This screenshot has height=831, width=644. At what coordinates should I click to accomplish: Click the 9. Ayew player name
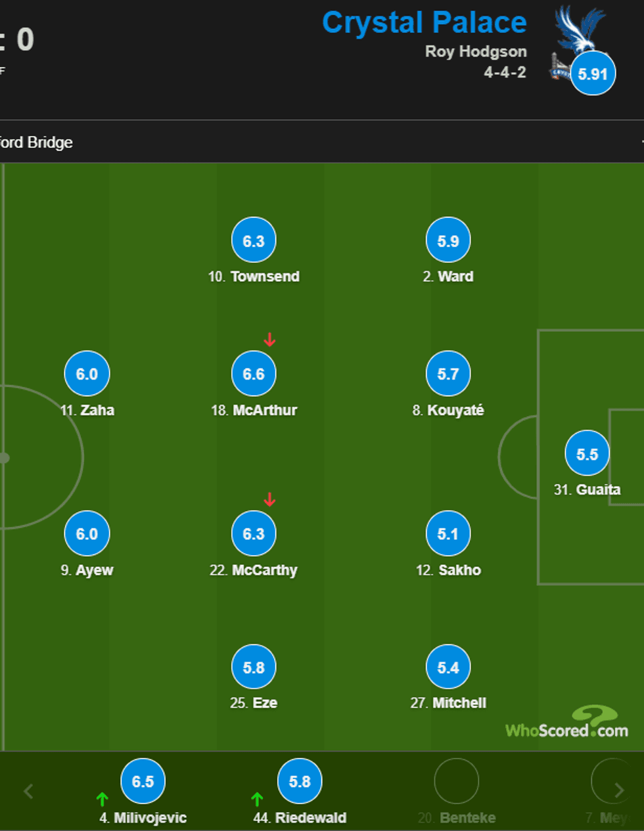[87, 570]
